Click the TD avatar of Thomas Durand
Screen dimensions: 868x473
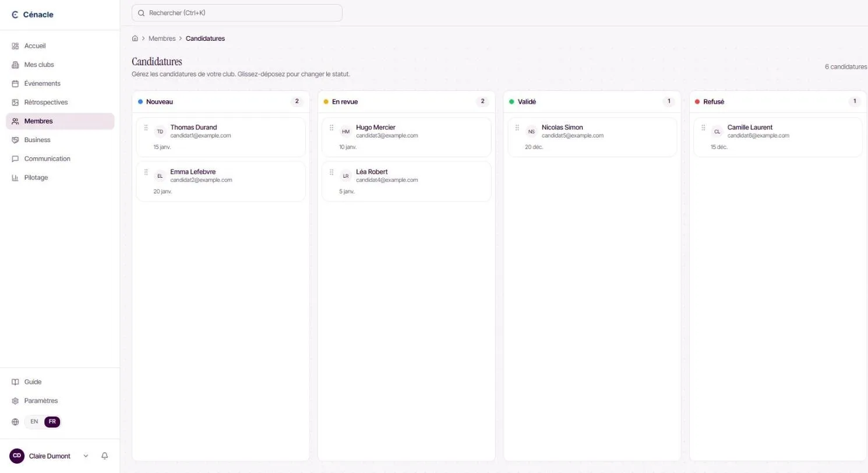(x=160, y=132)
